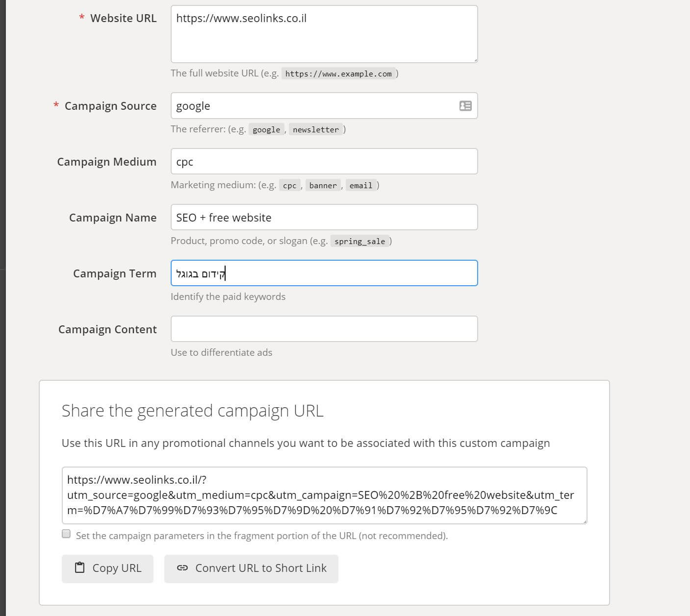Image resolution: width=690 pixels, height=616 pixels.
Task: Focus the empty Campaign Content field
Action: coord(324,329)
